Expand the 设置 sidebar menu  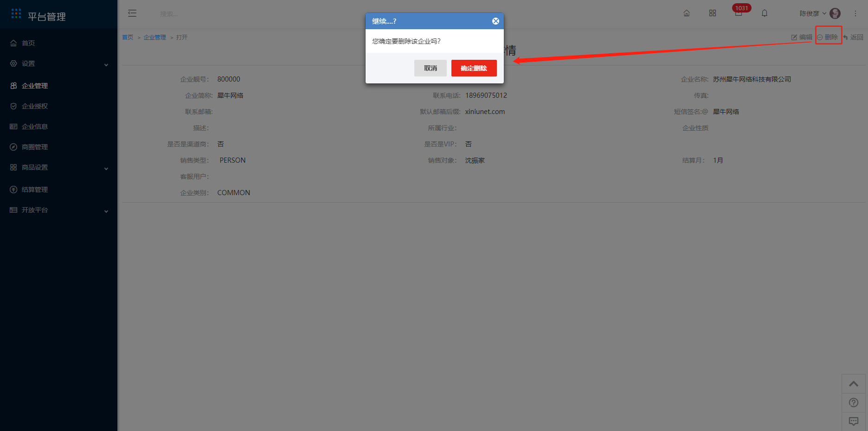[58, 63]
